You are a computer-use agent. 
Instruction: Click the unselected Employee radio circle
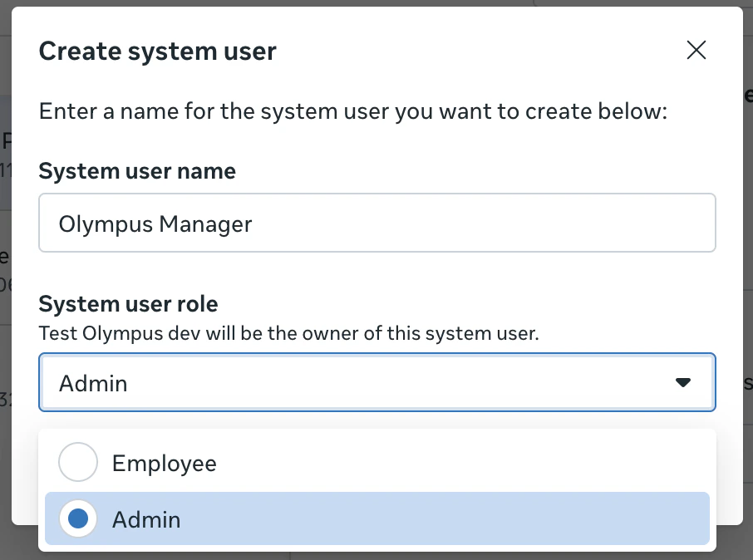click(77, 463)
